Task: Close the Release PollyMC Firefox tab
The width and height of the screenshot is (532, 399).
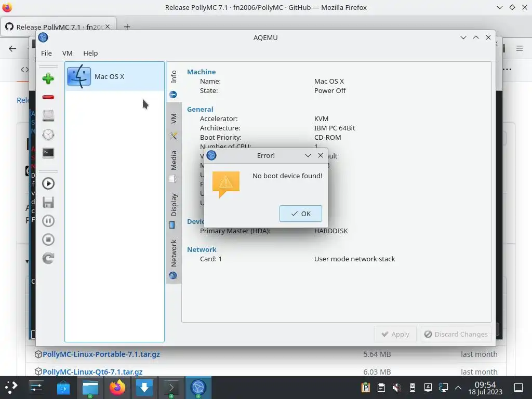Action: (107, 26)
